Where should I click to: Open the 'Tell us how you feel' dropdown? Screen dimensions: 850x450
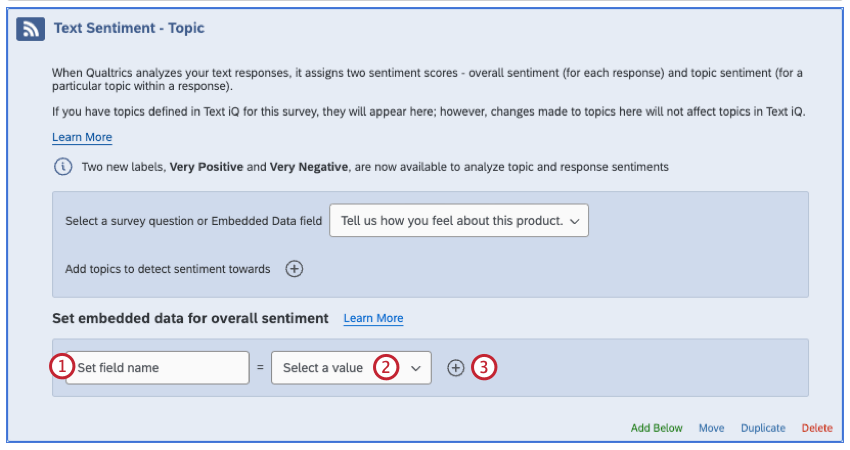pyautogui.click(x=458, y=221)
